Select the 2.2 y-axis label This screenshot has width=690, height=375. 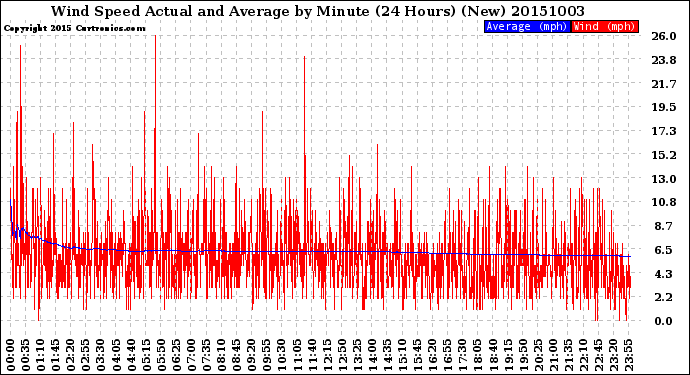pyautogui.click(x=664, y=298)
